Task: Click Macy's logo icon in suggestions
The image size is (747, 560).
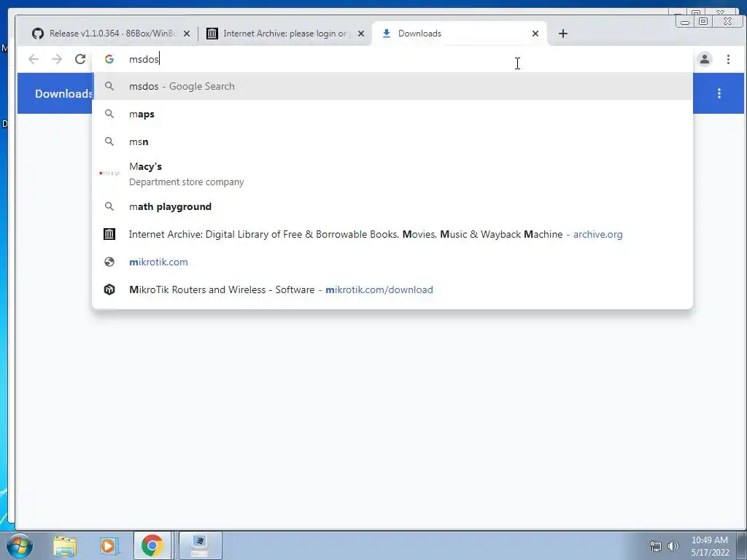Action: click(x=109, y=174)
